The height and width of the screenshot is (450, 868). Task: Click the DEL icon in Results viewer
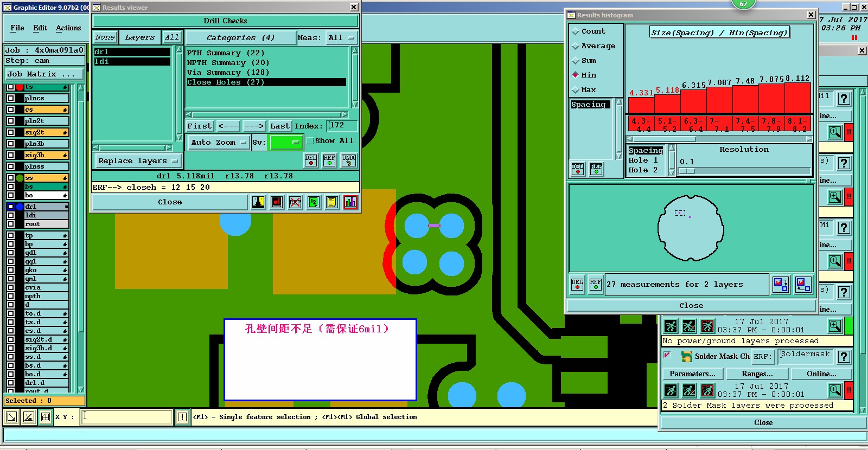click(x=311, y=160)
